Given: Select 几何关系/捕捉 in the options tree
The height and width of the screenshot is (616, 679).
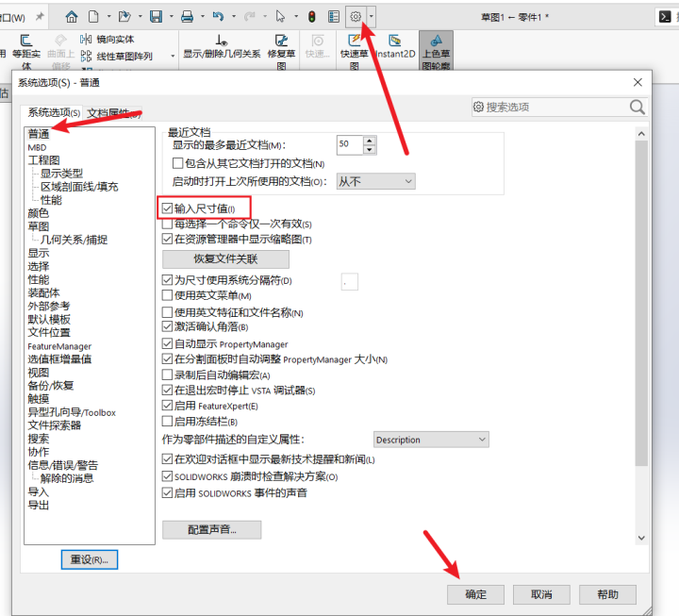Looking at the screenshot, I should [75, 240].
